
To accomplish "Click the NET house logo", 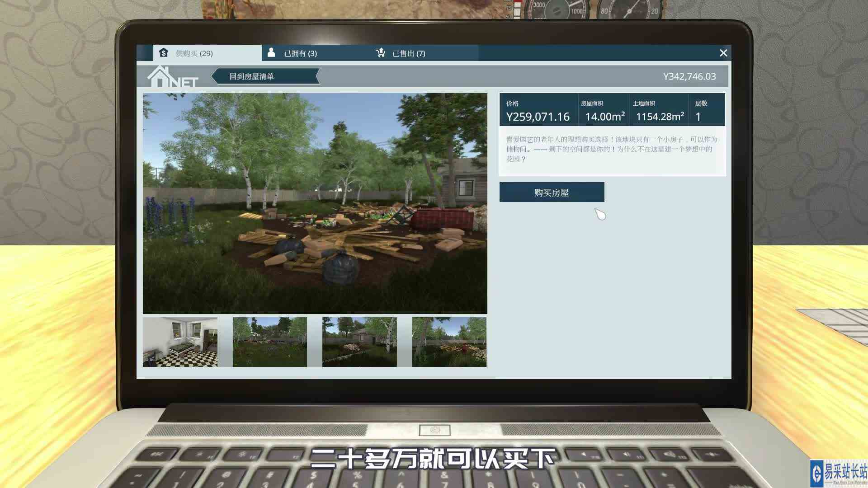I will 173,77.
